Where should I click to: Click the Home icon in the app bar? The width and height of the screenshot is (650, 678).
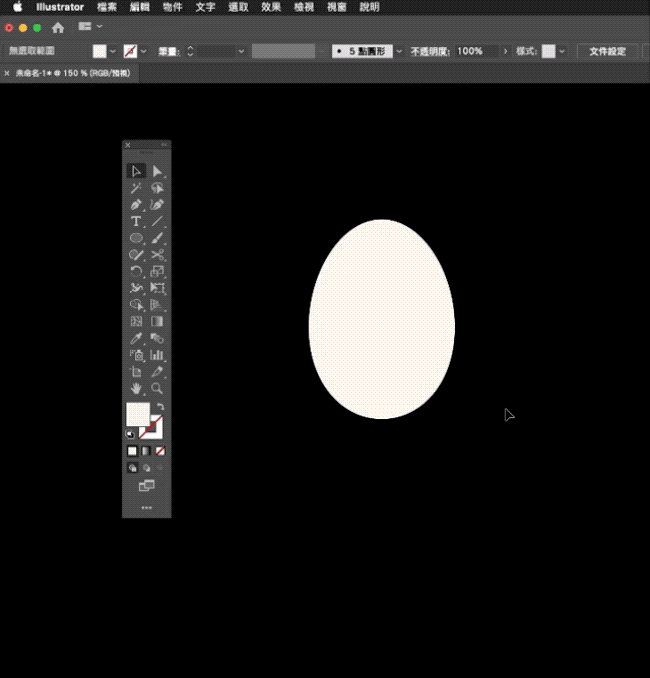pyautogui.click(x=57, y=27)
